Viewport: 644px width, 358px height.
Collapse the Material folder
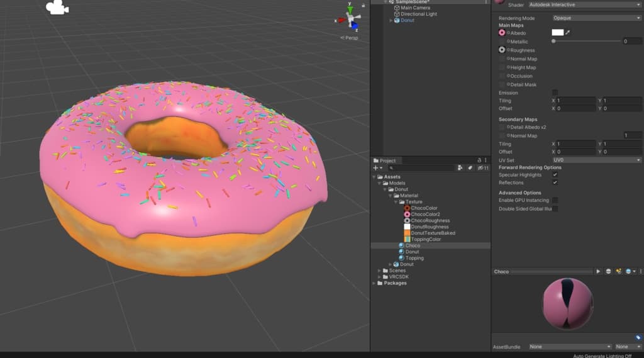391,196
